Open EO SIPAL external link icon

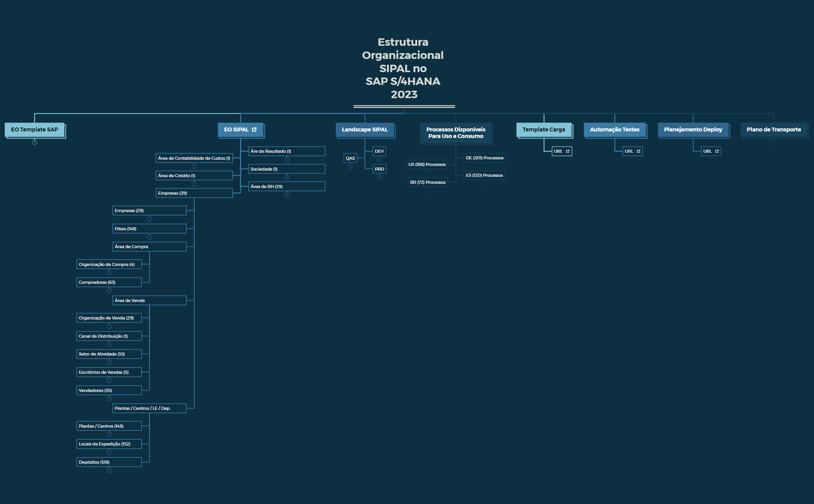254,129
